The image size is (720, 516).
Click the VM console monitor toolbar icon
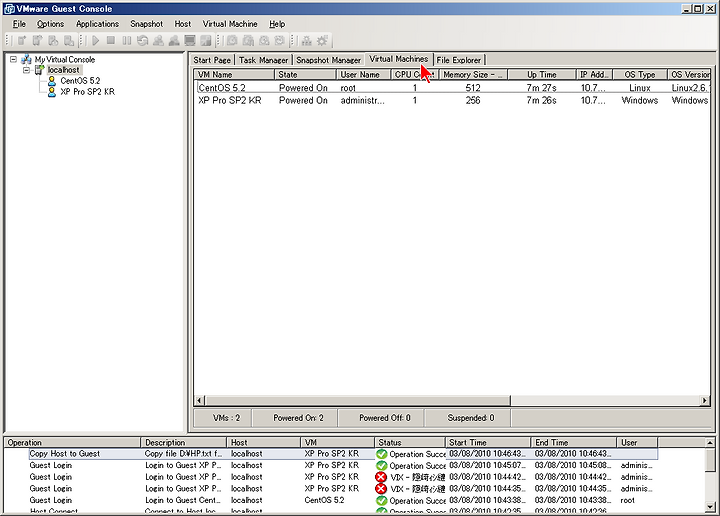pos(190,40)
